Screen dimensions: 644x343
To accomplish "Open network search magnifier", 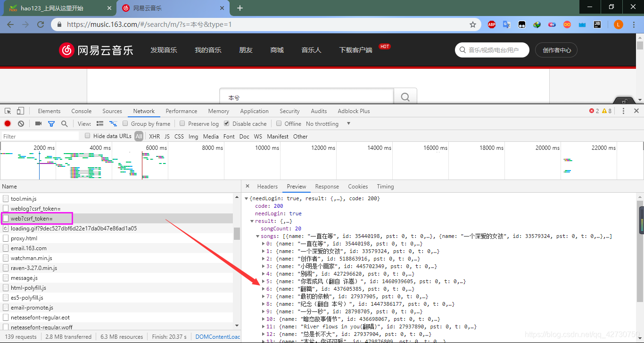I will (x=64, y=123).
